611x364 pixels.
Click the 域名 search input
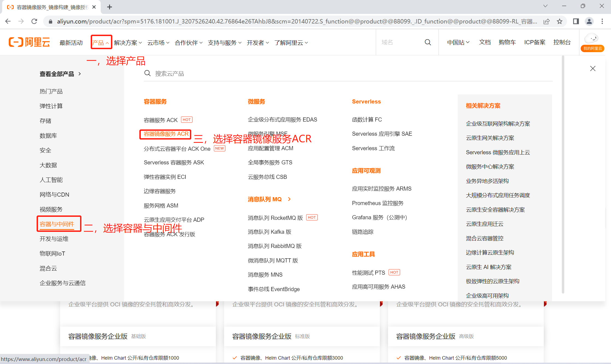[401, 42]
